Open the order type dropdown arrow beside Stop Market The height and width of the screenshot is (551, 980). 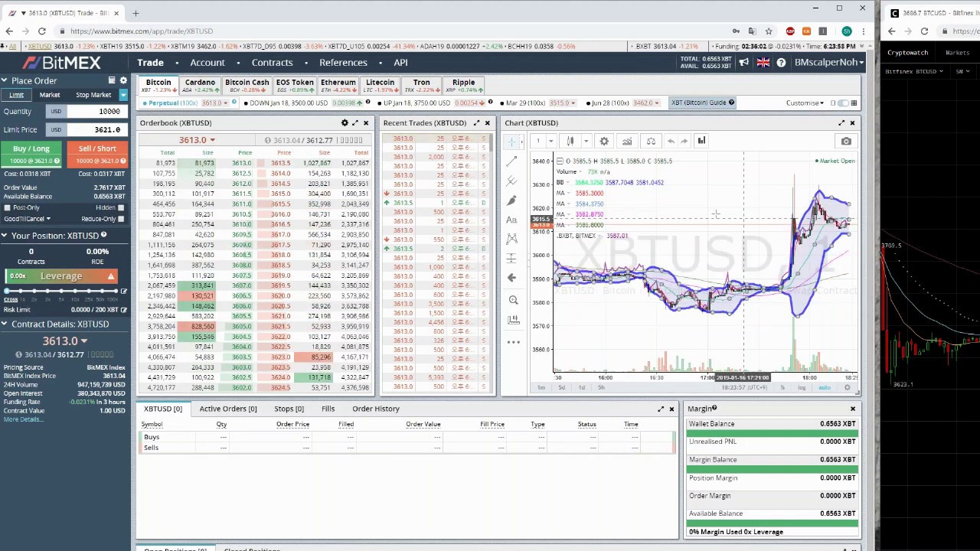click(122, 95)
